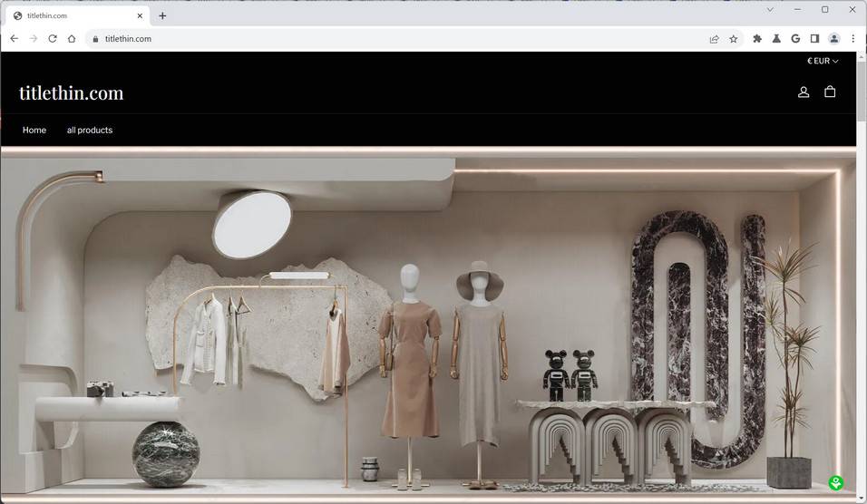Minimize the browser window

(797, 9)
